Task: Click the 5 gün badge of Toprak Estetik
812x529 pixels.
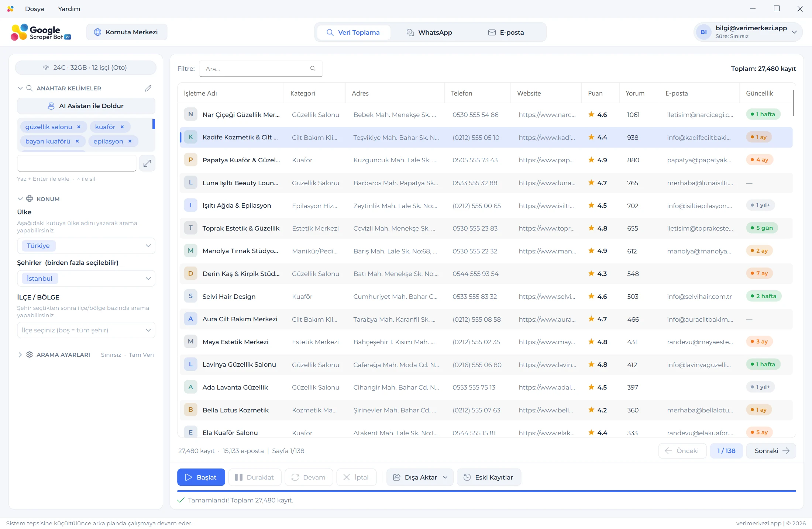Action: tap(762, 228)
